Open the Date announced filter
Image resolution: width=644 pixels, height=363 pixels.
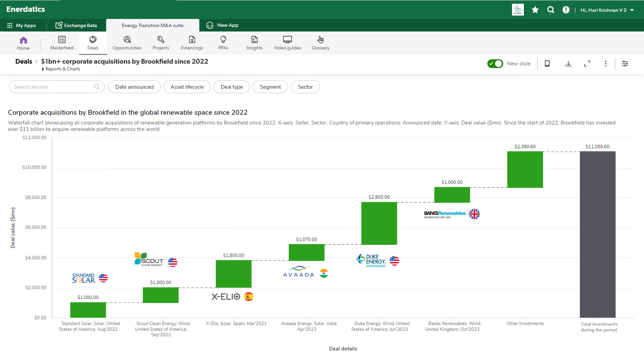coord(134,87)
